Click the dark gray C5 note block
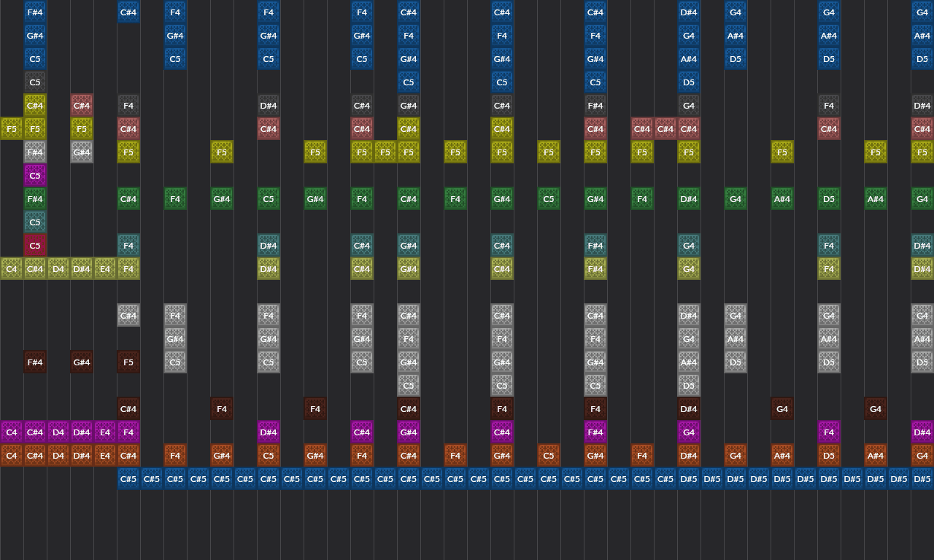934x560 pixels. click(35, 82)
